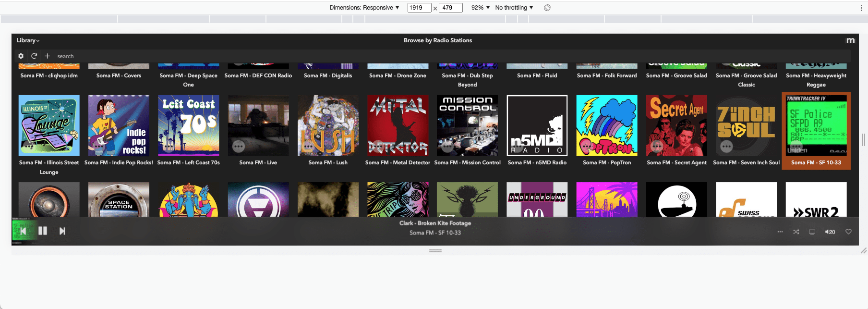Image resolution: width=868 pixels, height=309 pixels.
Task: Open Soma FM - Illinois Street Lounge station
Action: 49,125
